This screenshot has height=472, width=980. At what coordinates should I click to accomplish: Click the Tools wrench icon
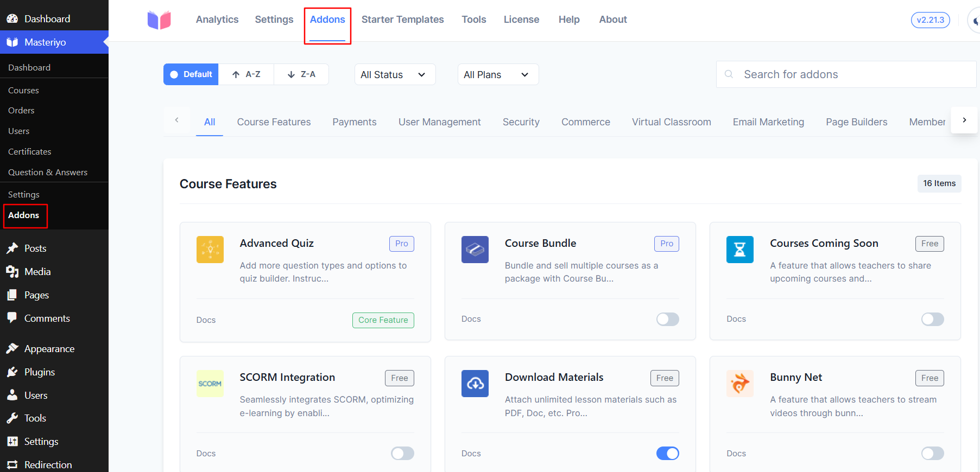pos(12,418)
